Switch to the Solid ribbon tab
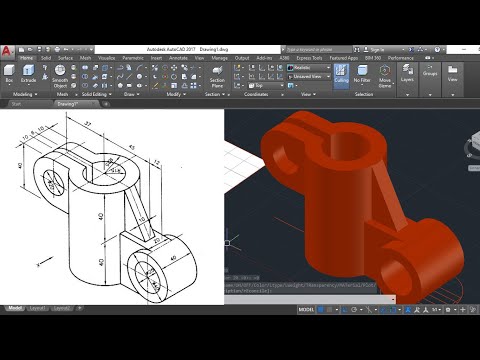Viewport: 480px width, 360px height. click(x=46, y=58)
